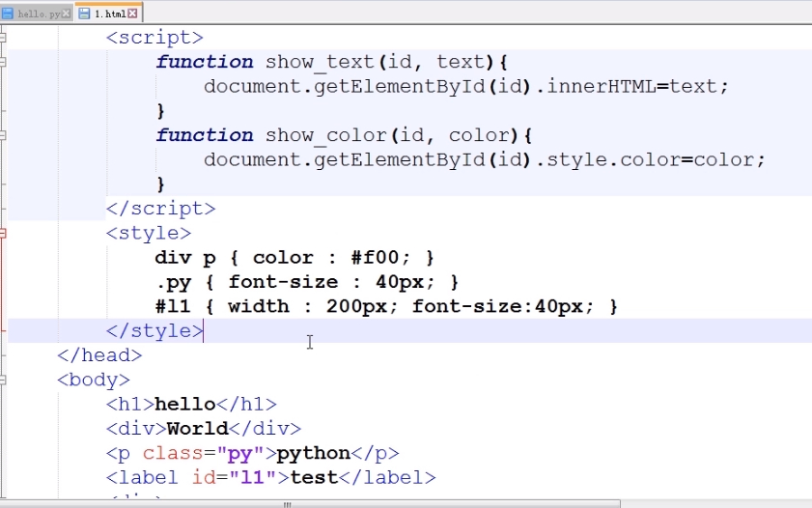Viewport: 812px width, 508px height.
Task: Click the opening <style> tag
Action: click(x=149, y=233)
